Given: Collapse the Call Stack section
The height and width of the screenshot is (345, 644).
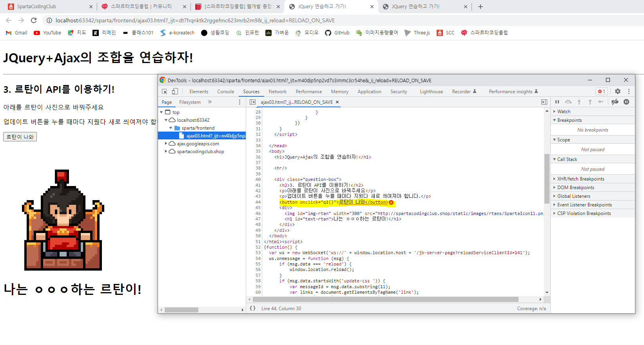Looking at the screenshot, I should tap(593, 159).
